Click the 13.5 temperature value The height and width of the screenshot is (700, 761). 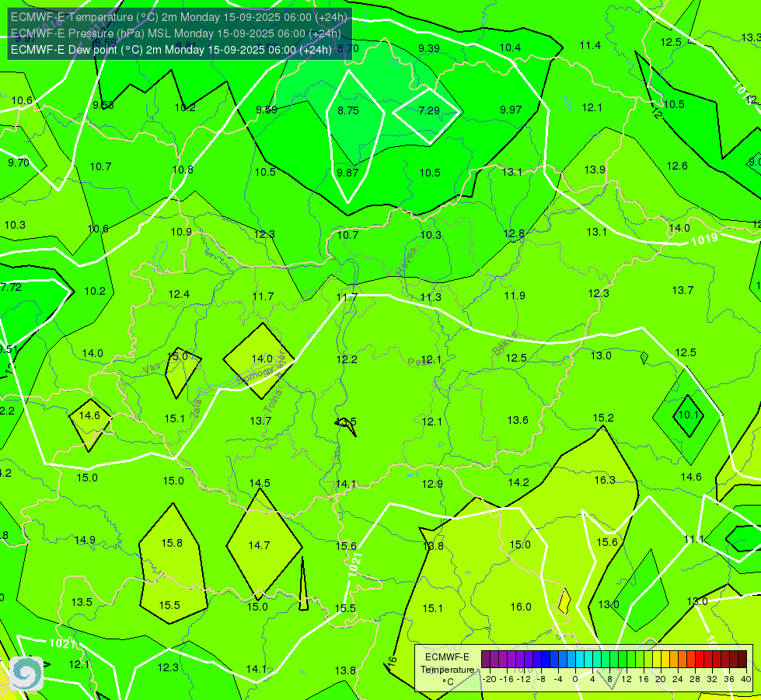pos(82,602)
